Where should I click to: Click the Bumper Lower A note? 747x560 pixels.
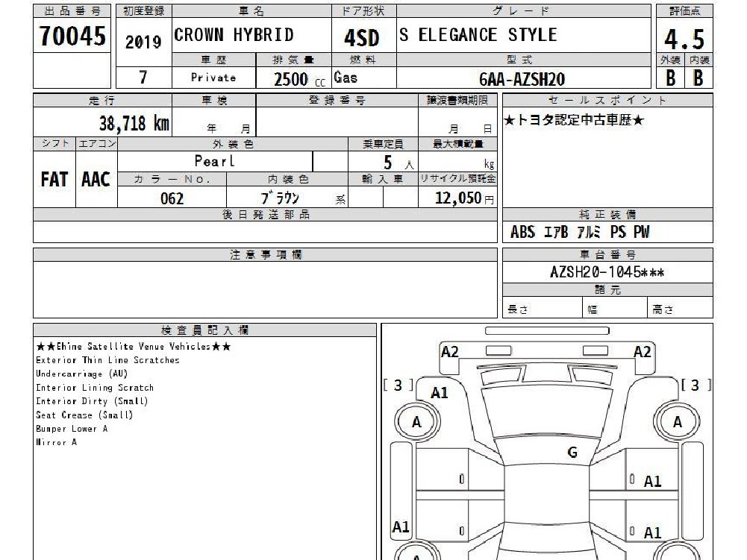pyautogui.click(x=72, y=429)
